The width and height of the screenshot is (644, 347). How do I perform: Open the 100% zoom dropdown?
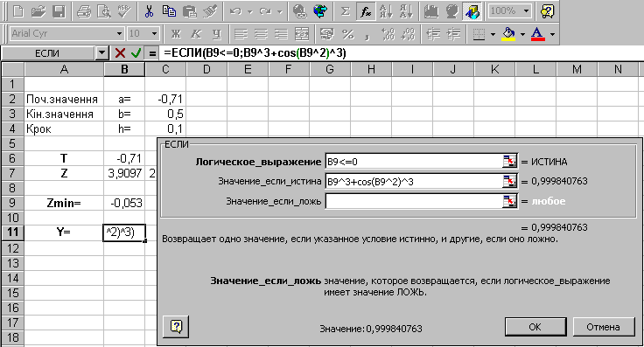tap(526, 11)
